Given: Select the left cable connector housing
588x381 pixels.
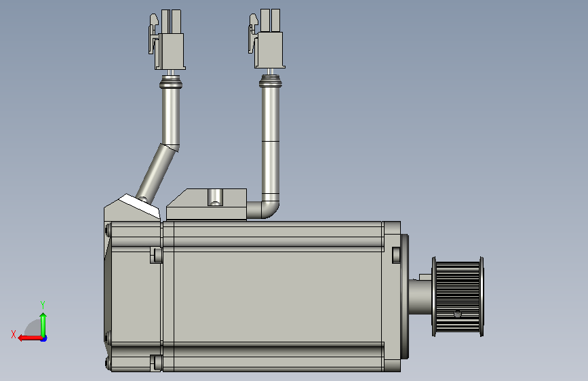Looking at the screenshot, I should 171,51.
